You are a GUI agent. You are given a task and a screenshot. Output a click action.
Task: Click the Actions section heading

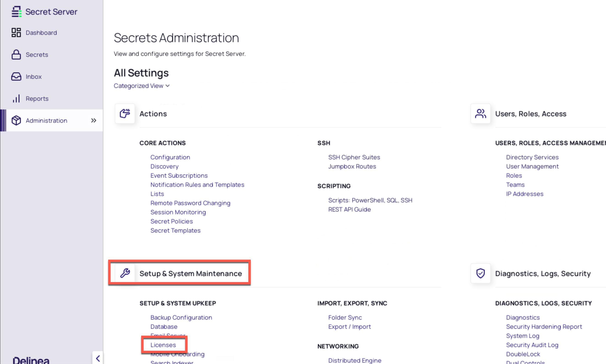[x=153, y=114]
